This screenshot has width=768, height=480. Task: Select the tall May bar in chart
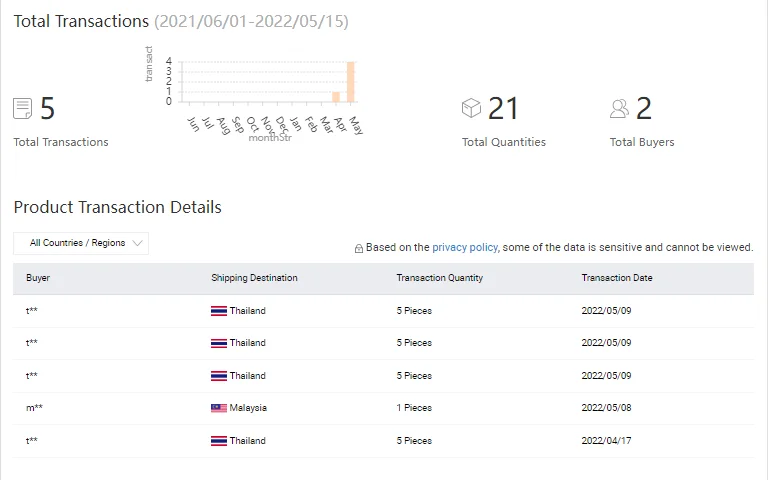[x=351, y=82]
